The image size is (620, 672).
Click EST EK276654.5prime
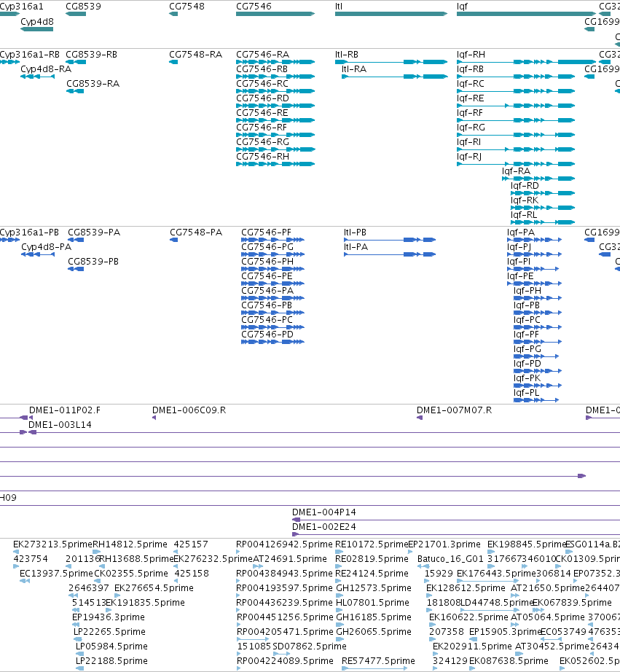coord(154,588)
